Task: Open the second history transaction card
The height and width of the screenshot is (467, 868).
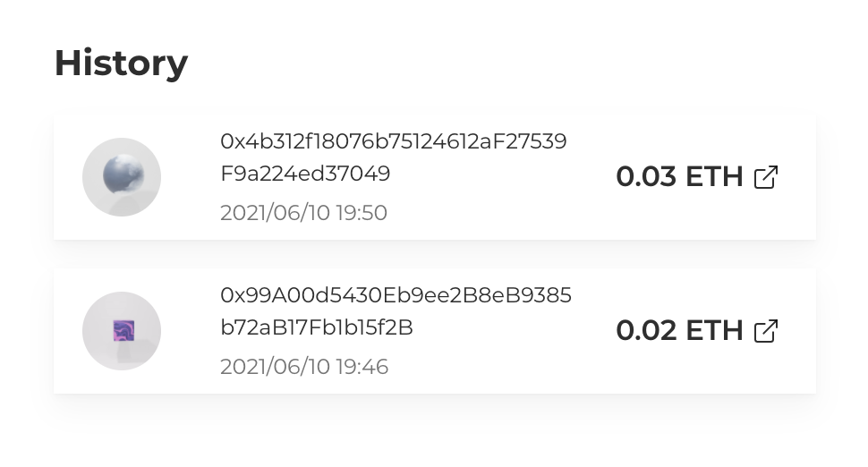Action: point(435,331)
